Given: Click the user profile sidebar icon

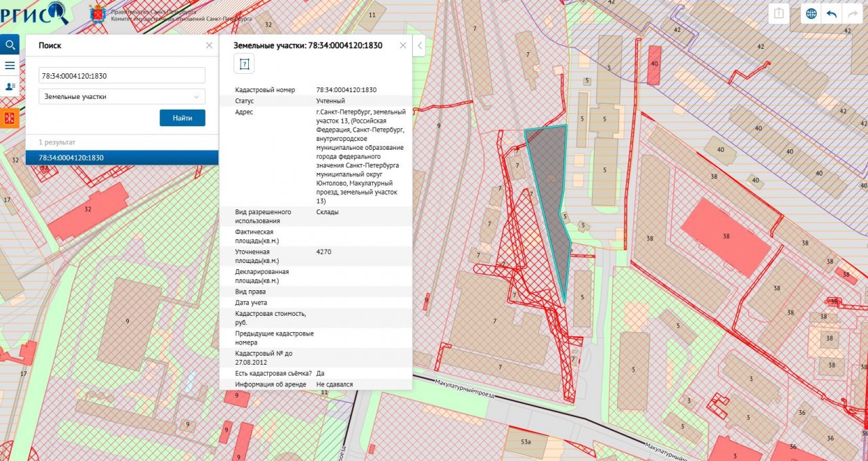Looking at the screenshot, I should point(10,87).
